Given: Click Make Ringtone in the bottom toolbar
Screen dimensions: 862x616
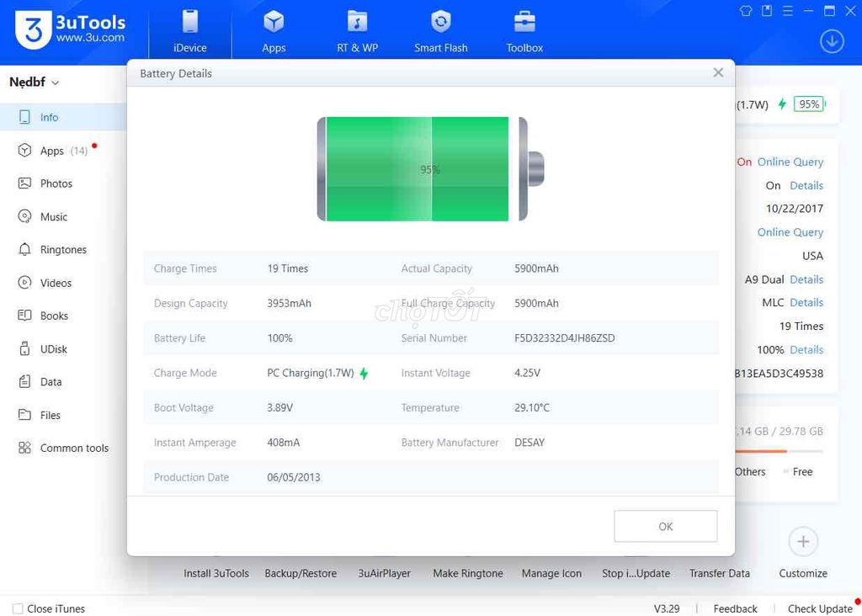Looking at the screenshot, I should (x=467, y=573).
